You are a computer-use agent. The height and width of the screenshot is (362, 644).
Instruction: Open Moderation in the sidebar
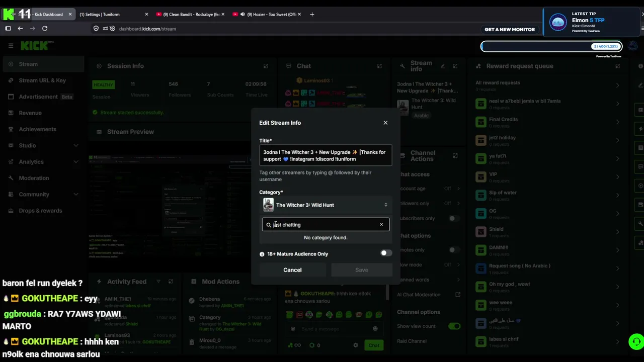coord(43,178)
